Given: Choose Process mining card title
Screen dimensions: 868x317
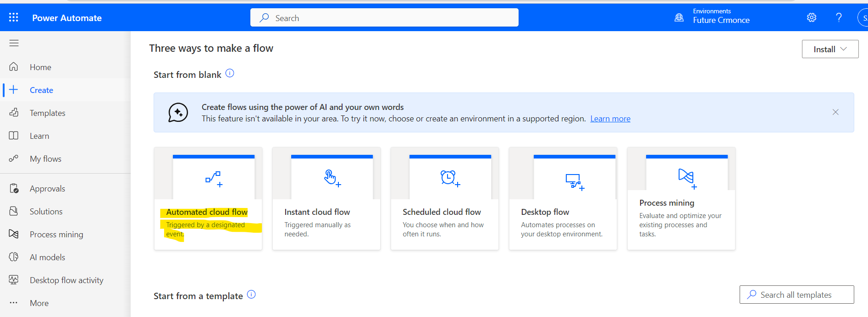Looking at the screenshot, I should point(667,203).
